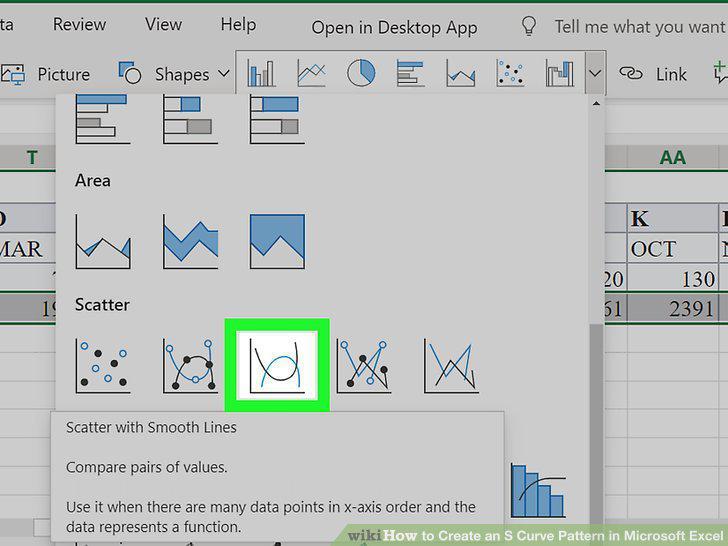Choose Scatter with Smooth Lines and Markers
The height and width of the screenshot is (546, 728).
click(190, 366)
